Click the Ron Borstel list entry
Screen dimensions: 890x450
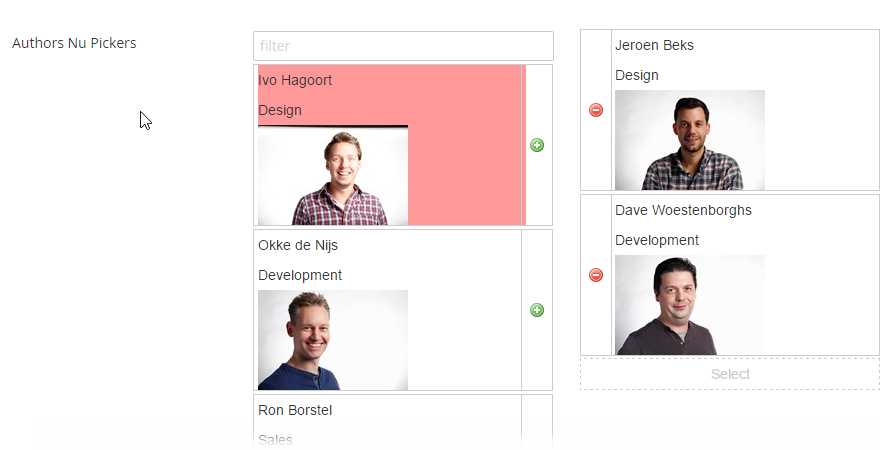pyautogui.click(x=387, y=422)
